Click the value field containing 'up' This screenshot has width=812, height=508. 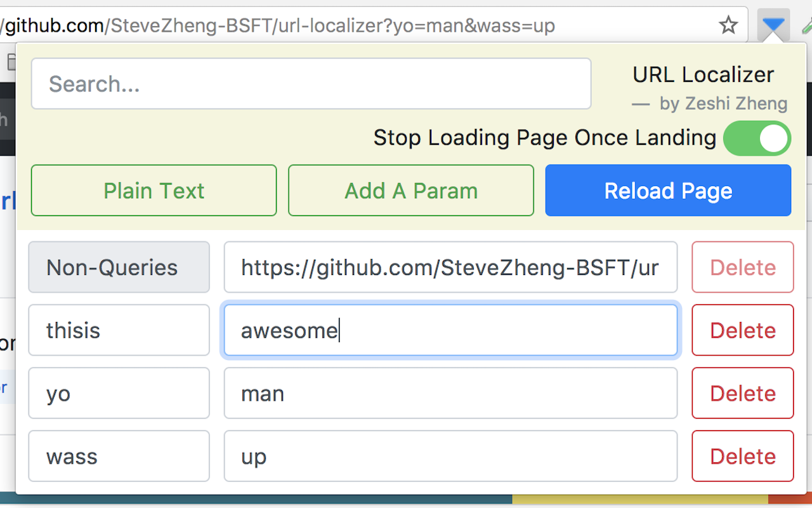[x=450, y=456]
